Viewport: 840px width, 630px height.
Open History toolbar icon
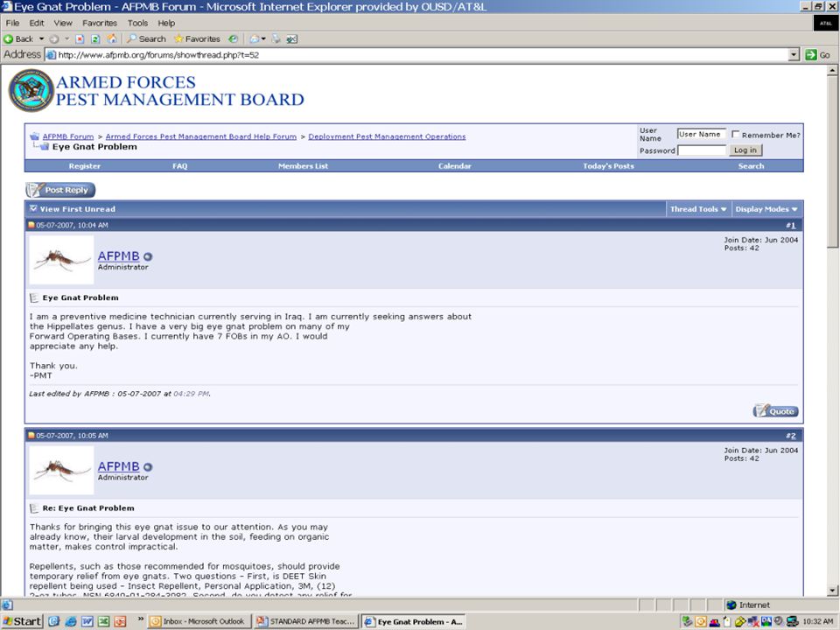click(233, 39)
